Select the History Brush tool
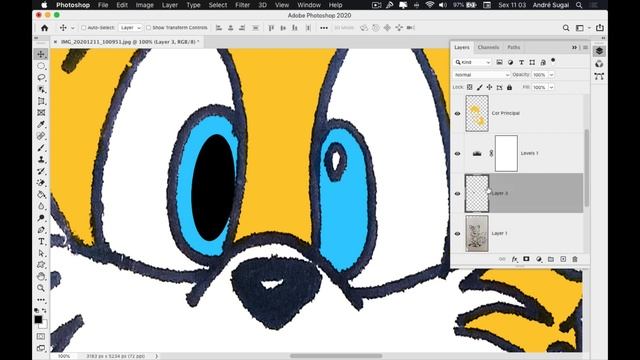The width and height of the screenshot is (640, 360). pos(41,171)
